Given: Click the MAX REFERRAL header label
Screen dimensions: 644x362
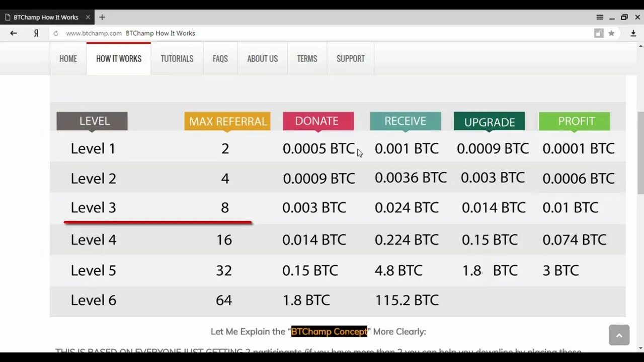Looking at the screenshot, I should (227, 121).
